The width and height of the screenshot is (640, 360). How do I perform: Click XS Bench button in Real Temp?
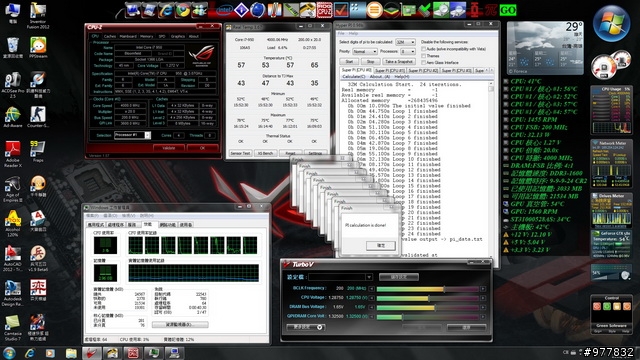[265, 153]
